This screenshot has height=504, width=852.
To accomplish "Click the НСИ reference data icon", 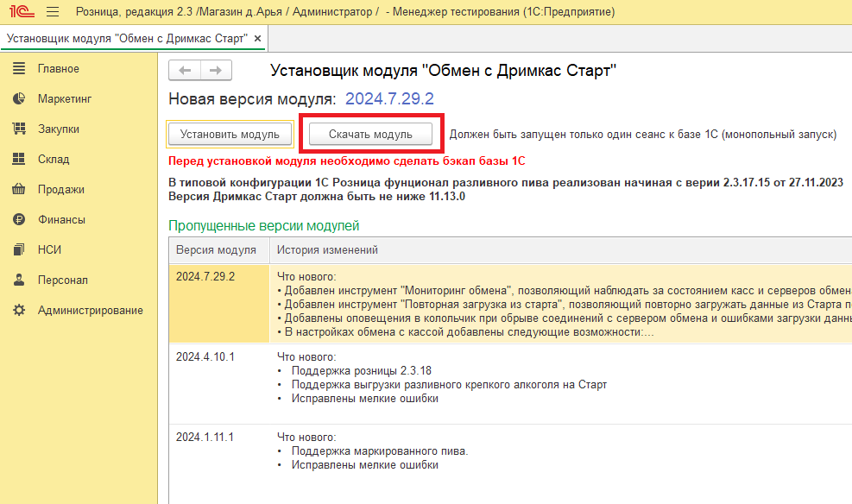I will pos(19,250).
